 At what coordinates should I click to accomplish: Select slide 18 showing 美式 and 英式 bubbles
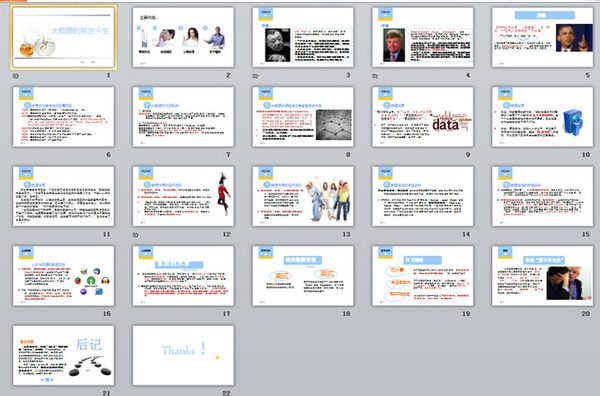(303, 276)
